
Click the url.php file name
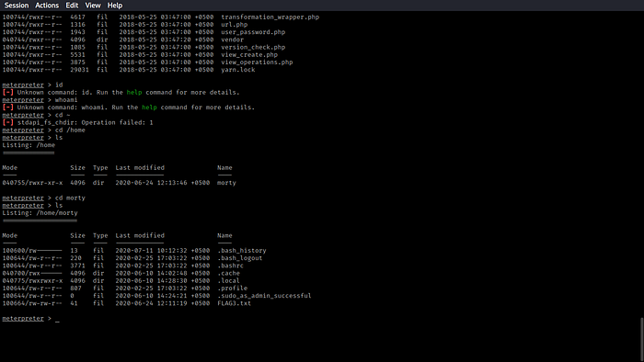tap(235, 25)
